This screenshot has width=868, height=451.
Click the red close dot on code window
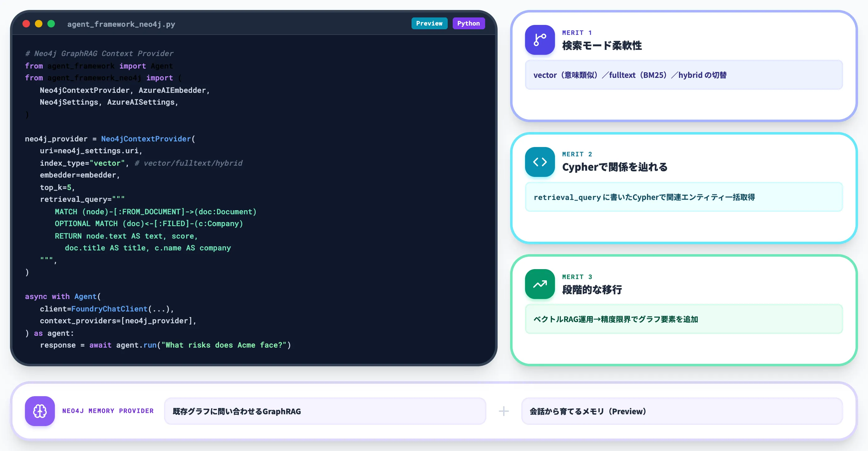pyautogui.click(x=26, y=24)
